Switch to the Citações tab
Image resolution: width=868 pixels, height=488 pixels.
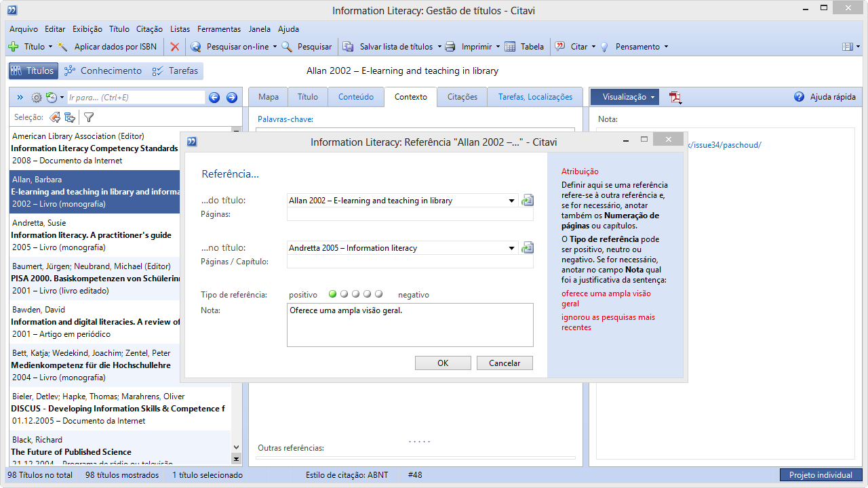(x=462, y=97)
